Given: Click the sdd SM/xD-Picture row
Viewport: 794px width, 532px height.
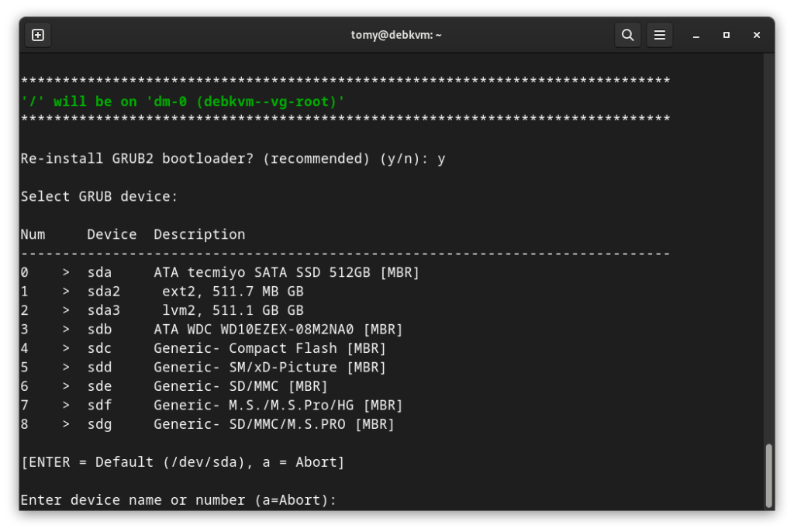Looking at the screenshot, I should tap(203, 367).
